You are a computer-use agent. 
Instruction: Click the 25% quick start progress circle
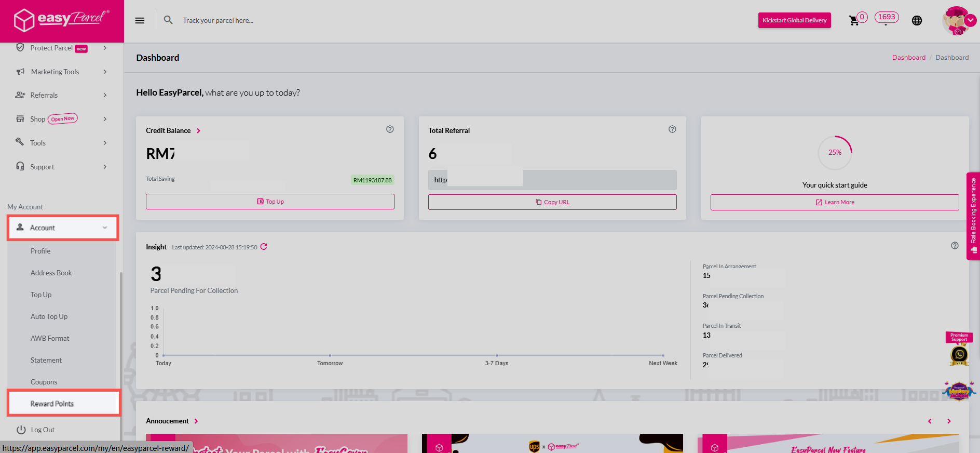tap(835, 153)
